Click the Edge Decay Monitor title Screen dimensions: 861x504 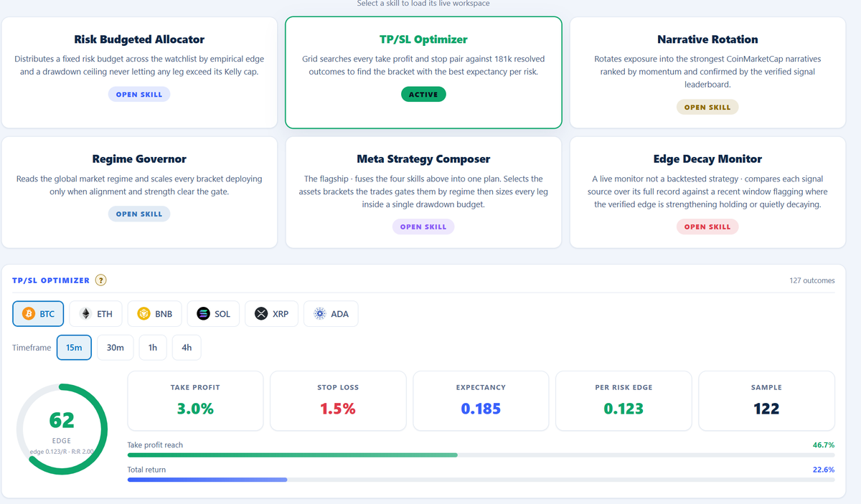click(x=707, y=159)
